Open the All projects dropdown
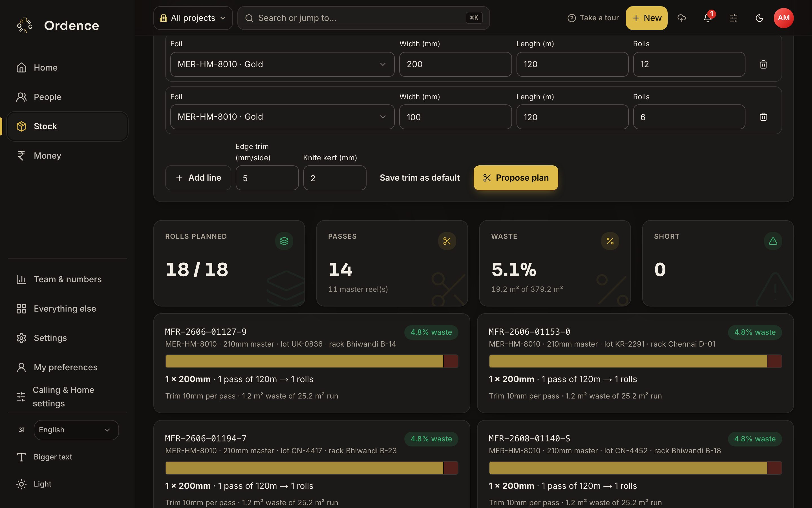 [193, 18]
